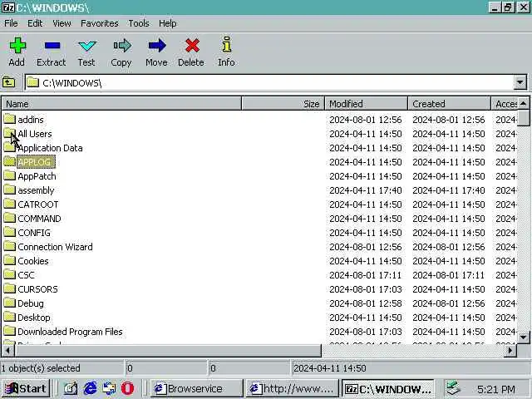Click Debug modified date 2024-08-01 12:58
The height and width of the screenshot is (399, 532).
coord(366,303)
